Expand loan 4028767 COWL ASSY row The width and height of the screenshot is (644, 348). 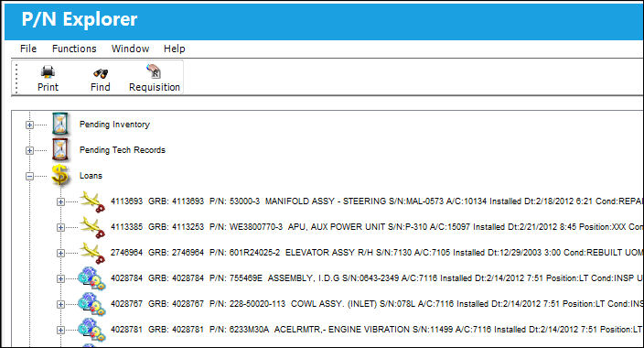click(60, 304)
